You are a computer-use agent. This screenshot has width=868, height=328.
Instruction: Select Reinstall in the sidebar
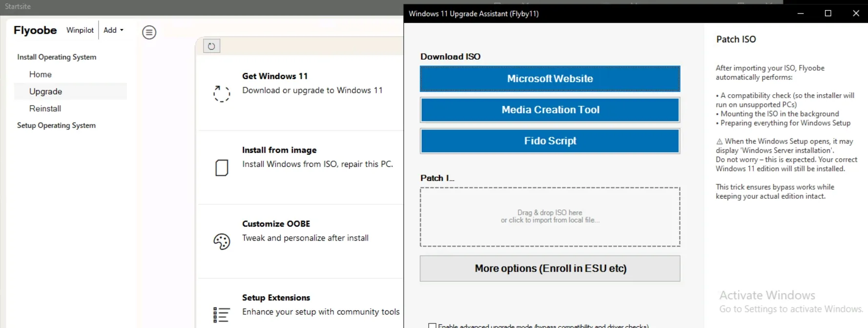(71, 108)
